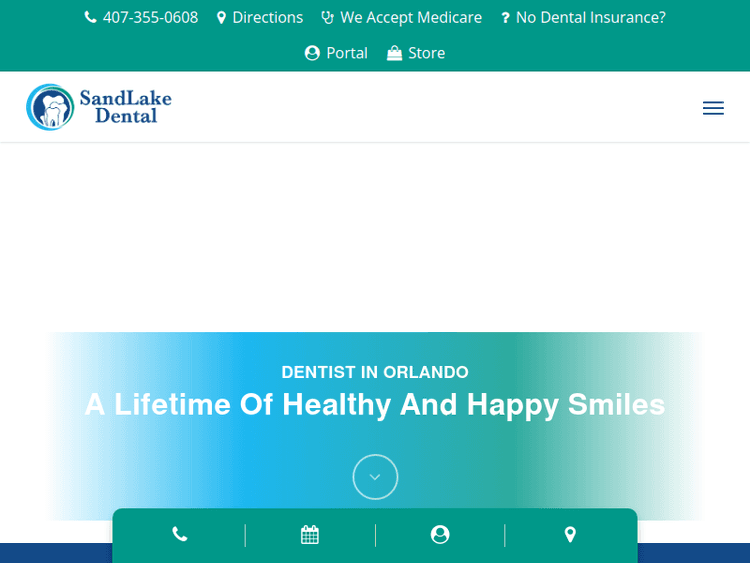Click the user icon beside Portal
The image size is (750, 563).
(x=312, y=53)
